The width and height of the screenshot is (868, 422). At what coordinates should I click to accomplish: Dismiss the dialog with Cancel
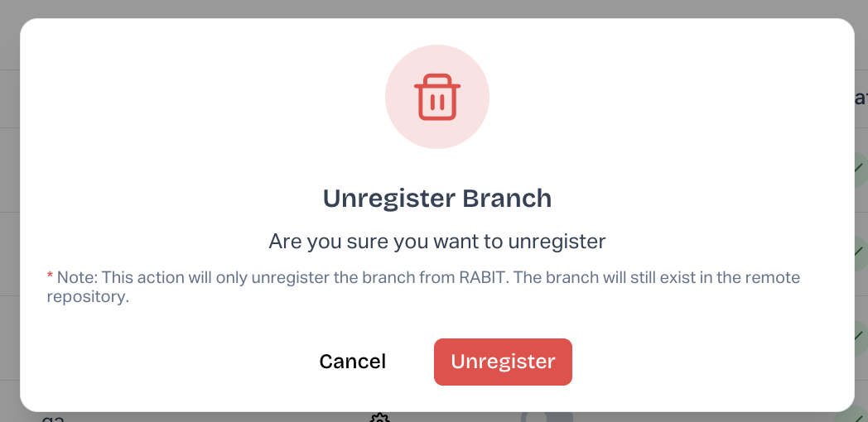353,362
